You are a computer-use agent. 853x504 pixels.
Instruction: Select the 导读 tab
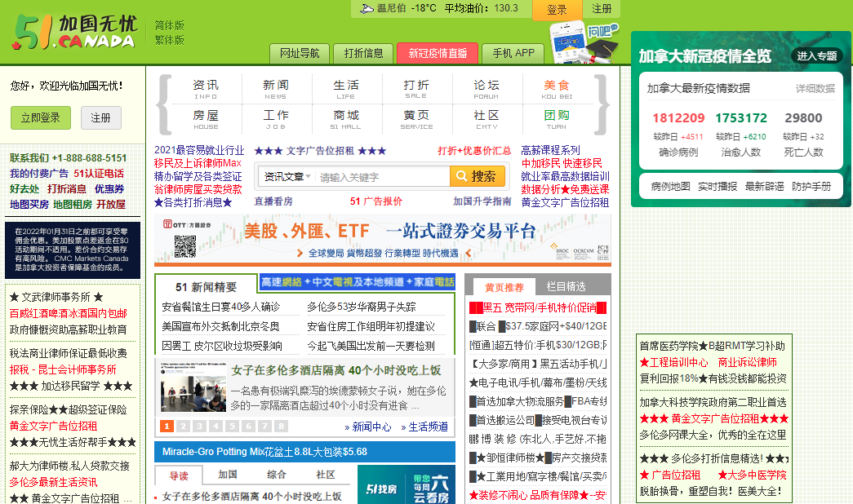tap(179, 475)
